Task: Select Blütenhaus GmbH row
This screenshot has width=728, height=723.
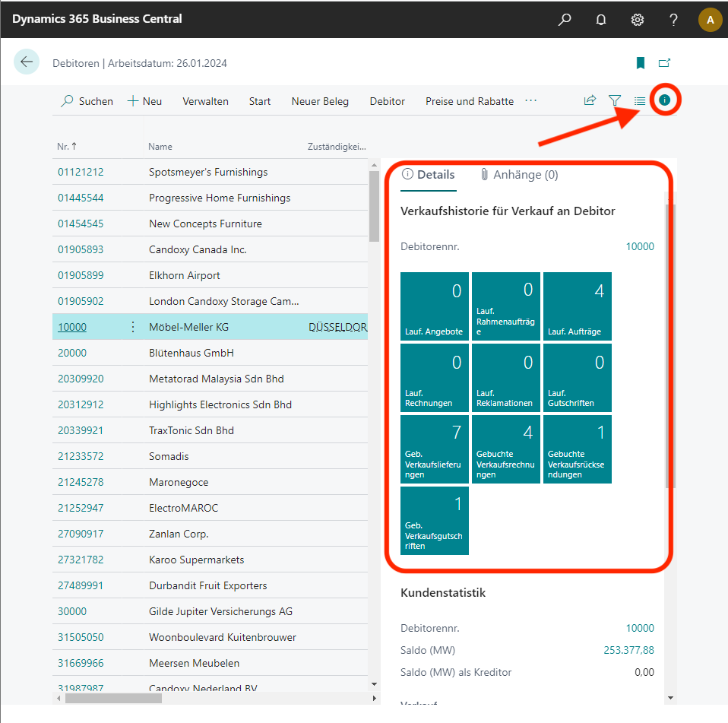Action: tap(210, 353)
